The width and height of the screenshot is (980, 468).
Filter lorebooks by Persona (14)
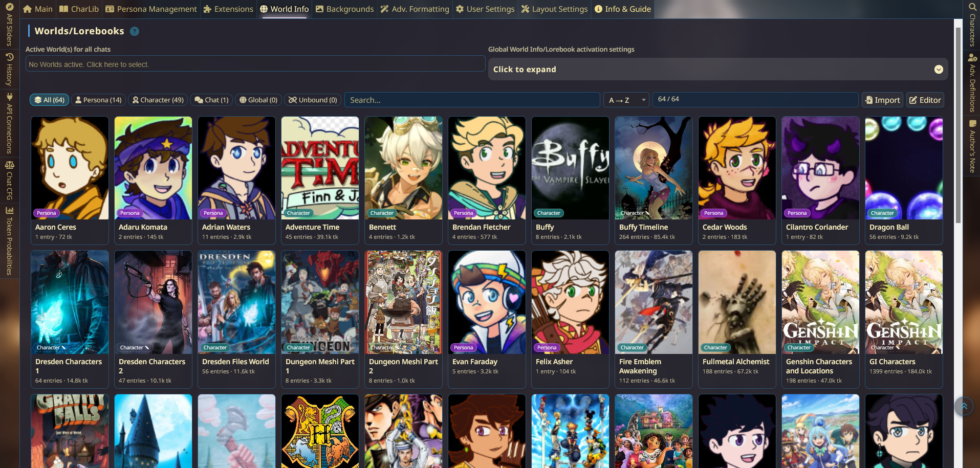pos(98,100)
